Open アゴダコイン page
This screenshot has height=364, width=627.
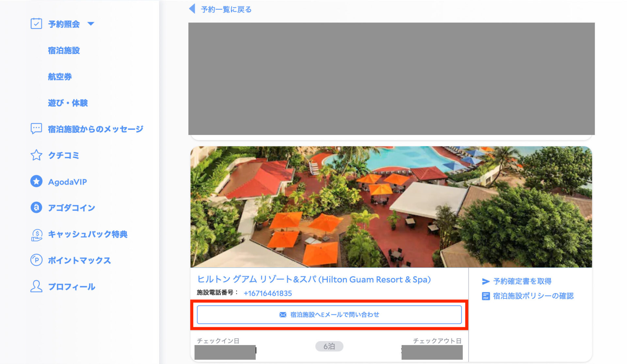tap(72, 208)
